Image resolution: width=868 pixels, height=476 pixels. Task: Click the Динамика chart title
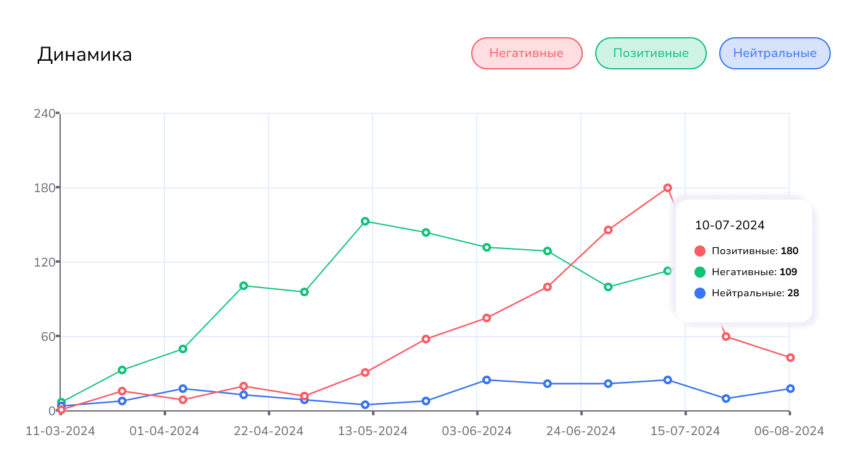[x=84, y=55]
